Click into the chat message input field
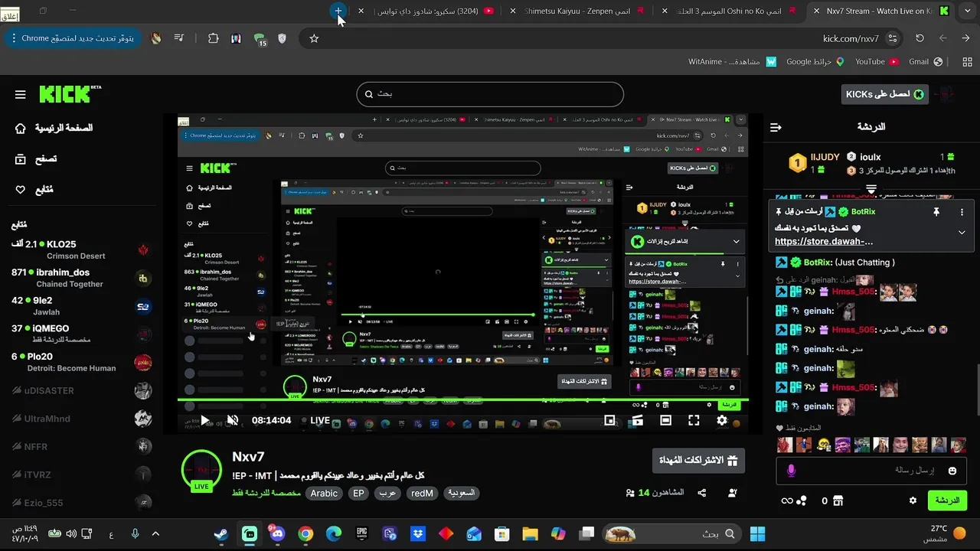Image resolution: width=980 pixels, height=551 pixels. pyautogui.click(x=871, y=470)
